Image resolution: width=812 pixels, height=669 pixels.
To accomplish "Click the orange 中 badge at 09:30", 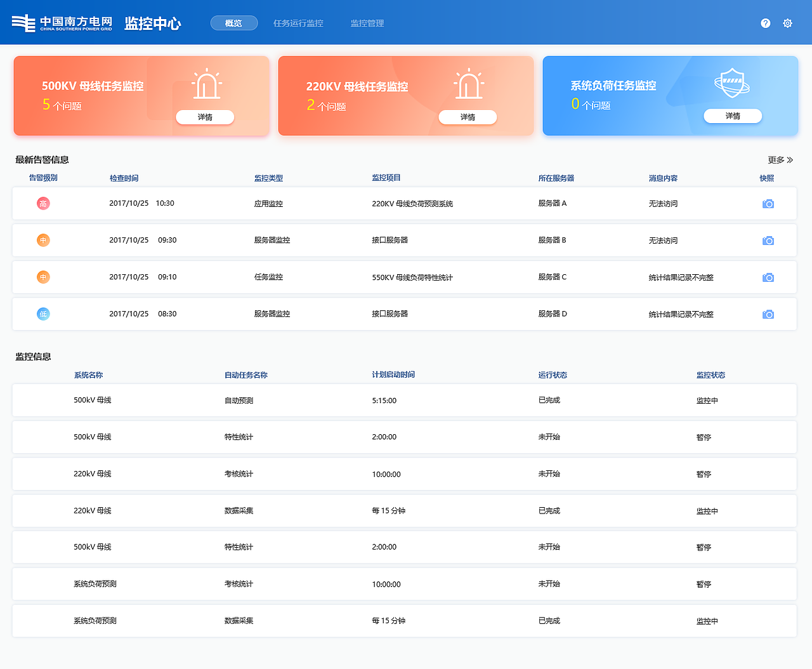I will click(43, 241).
